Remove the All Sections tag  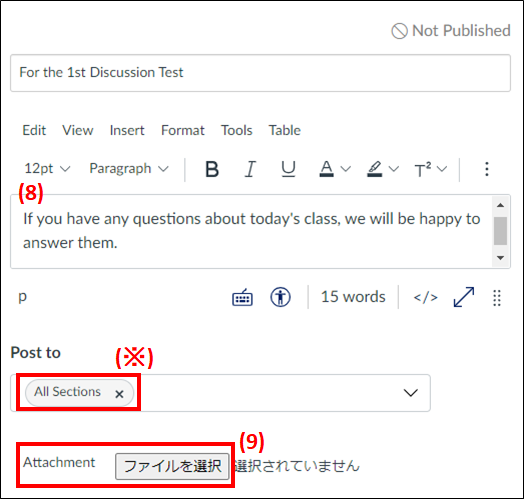pos(119,394)
